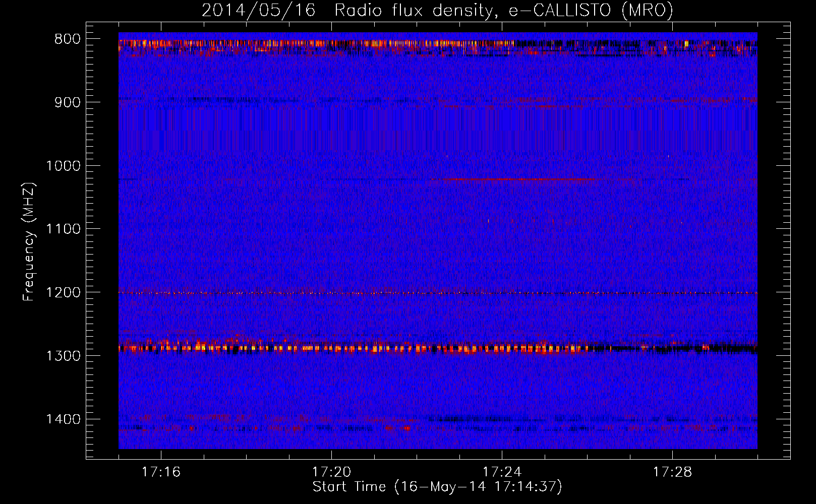Image resolution: width=816 pixels, height=504 pixels.
Task: Click the 1100 frequency tick label
Action: [x=63, y=229]
